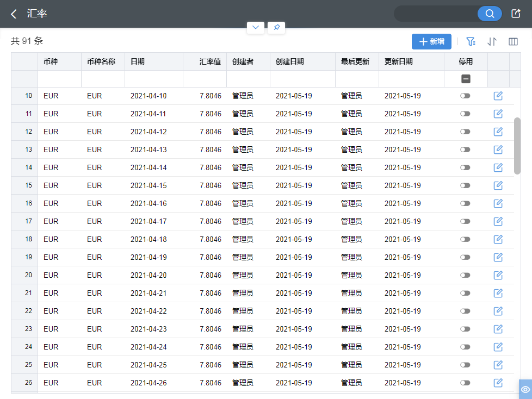
Task: Edit the row dated 2021-04-10
Action: coord(498,96)
